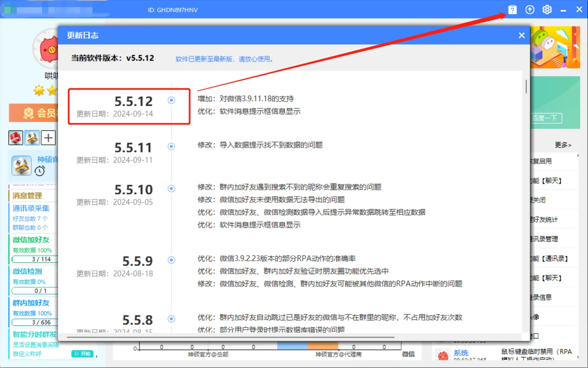
Task: Click the 录信息 list item
Action: (541, 297)
